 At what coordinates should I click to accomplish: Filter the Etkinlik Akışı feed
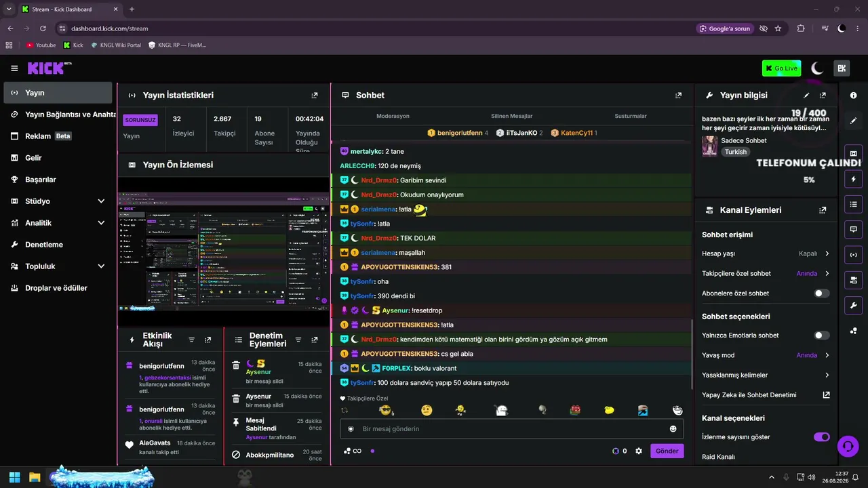pyautogui.click(x=191, y=340)
